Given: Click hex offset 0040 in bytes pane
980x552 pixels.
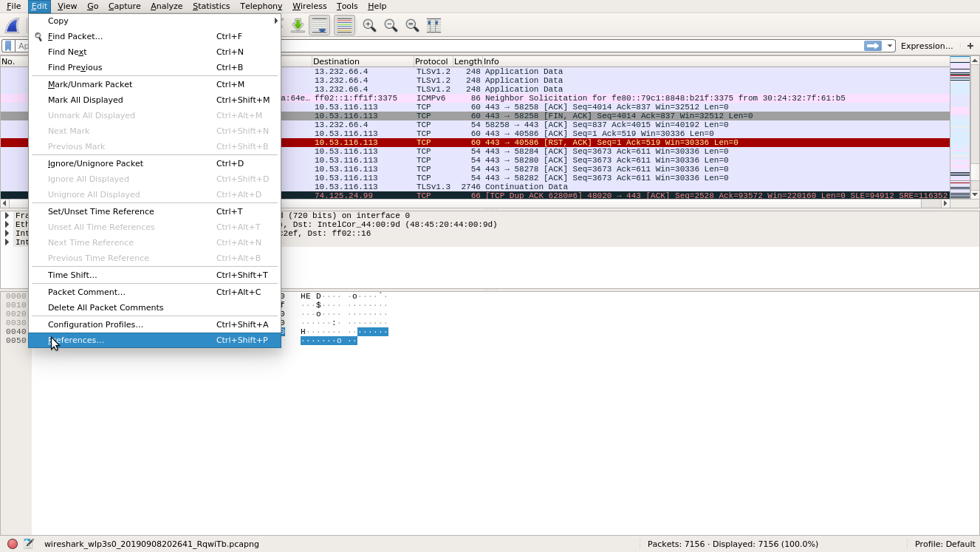Looking at the screenshot, I should coord(16,332).
